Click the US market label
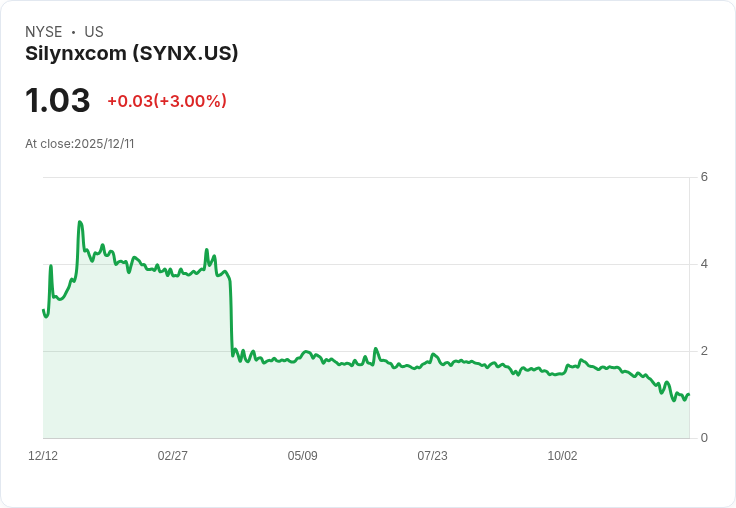The width and height of the screenshot is (736, 508). [94, 32]
